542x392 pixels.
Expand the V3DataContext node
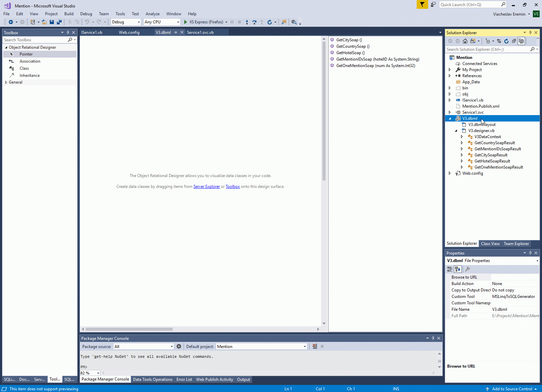tap(462, 137)
